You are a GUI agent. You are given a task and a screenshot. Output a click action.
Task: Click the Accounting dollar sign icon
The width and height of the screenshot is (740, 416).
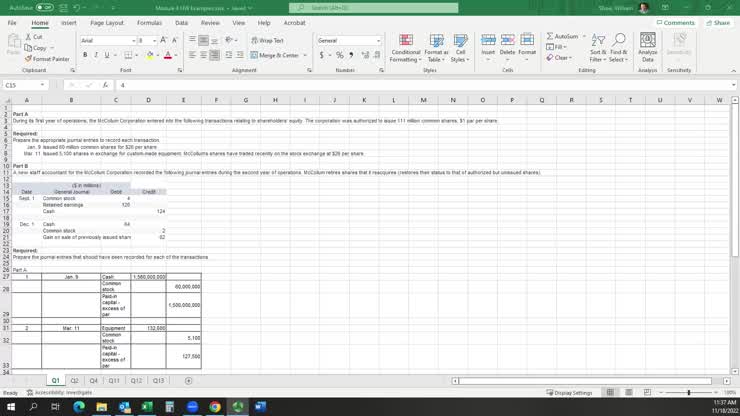[x=321, y=55]
